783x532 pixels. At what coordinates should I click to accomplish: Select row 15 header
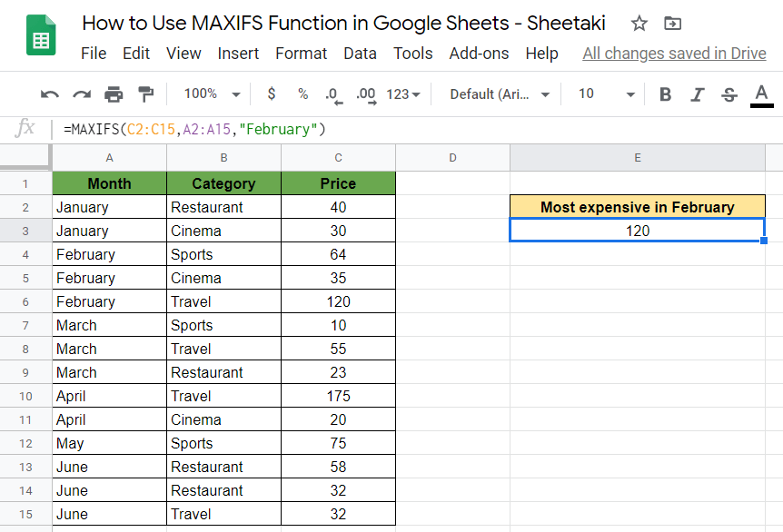(25, 514)
